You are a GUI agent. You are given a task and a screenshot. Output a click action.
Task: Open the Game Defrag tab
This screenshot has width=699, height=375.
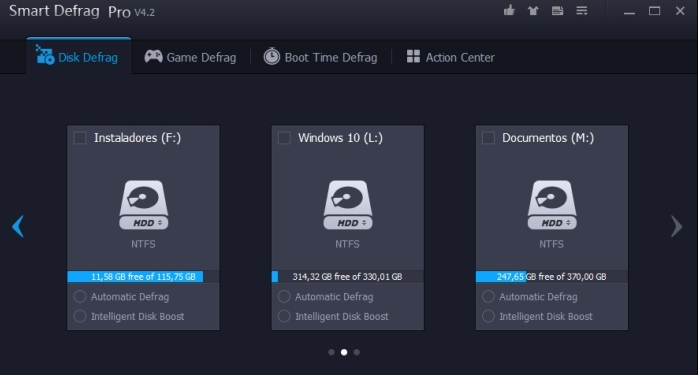pos(190,57)
